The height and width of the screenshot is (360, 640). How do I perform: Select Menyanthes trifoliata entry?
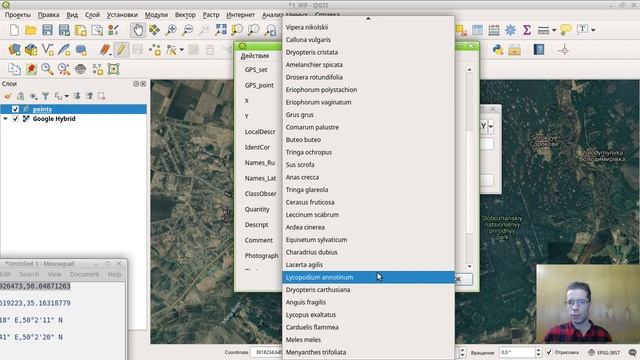(368, 352)
